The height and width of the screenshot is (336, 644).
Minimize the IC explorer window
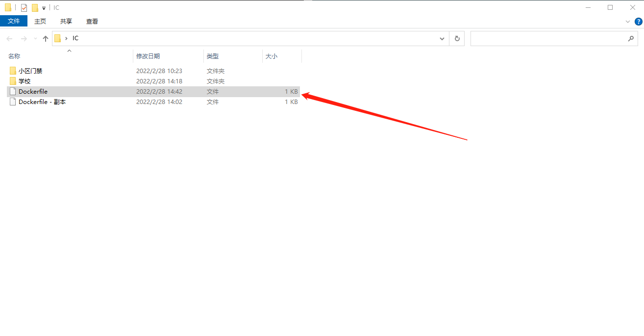[x=588, y=7]
